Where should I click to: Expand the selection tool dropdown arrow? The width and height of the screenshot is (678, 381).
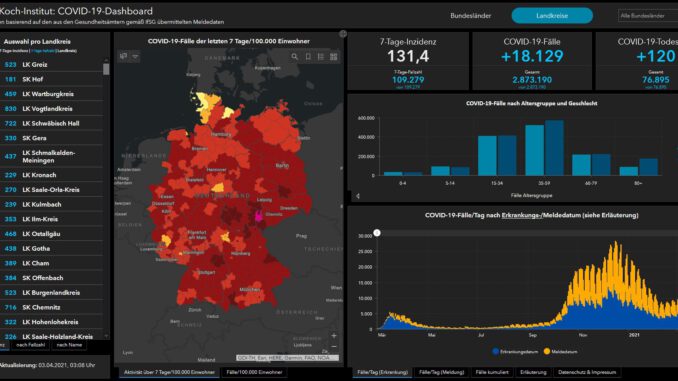(135, 56)
